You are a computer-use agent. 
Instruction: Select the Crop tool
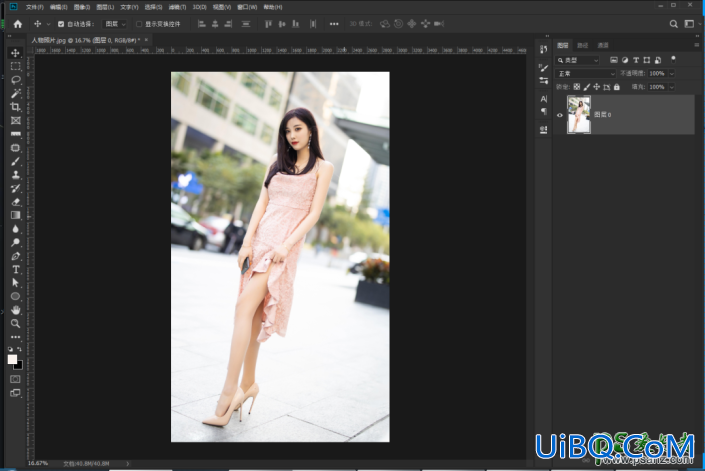(15, 107)
